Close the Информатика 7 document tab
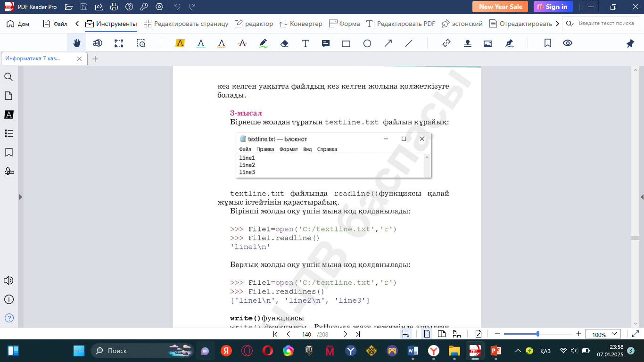Viewport: 644px width, 362px height. click(79, 59)
